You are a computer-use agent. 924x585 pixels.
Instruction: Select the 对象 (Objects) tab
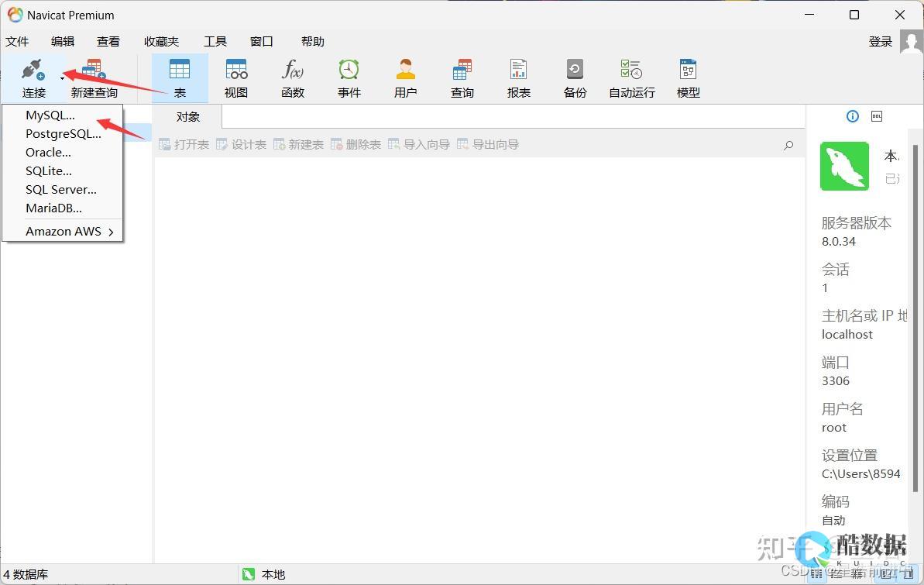(188, 117)
